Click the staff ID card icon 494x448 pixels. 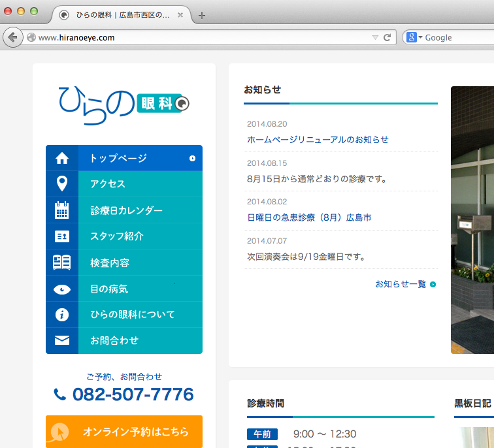click(62, 236)
